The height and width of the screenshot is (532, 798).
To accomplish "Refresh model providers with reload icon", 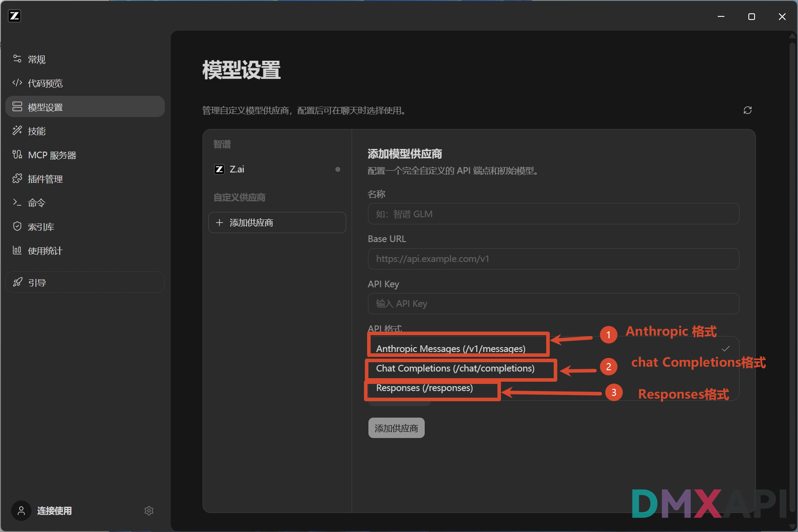I will click(747, 110).
